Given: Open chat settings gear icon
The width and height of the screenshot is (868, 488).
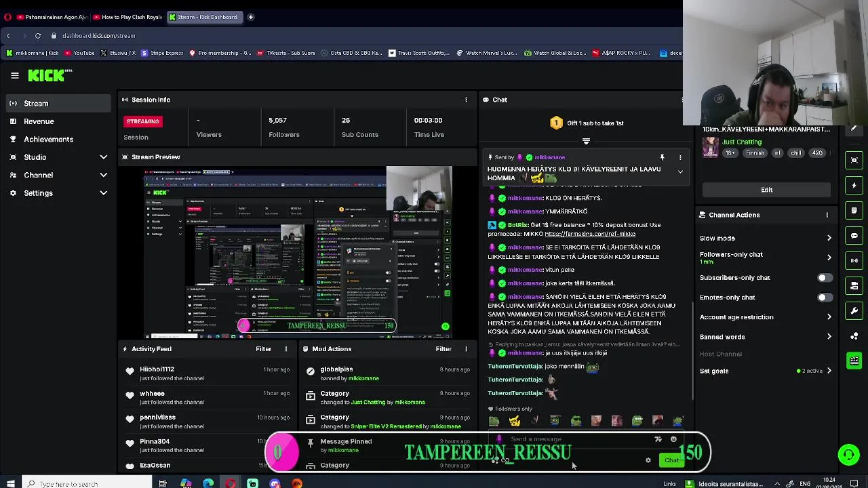Looking at the screenshot, I should [648, 460].
